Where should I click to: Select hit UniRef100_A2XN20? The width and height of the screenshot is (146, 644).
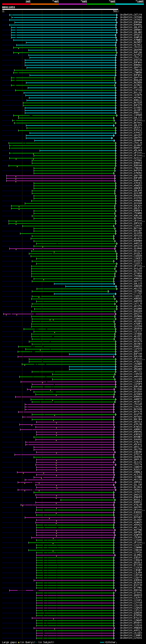(131, 85)
